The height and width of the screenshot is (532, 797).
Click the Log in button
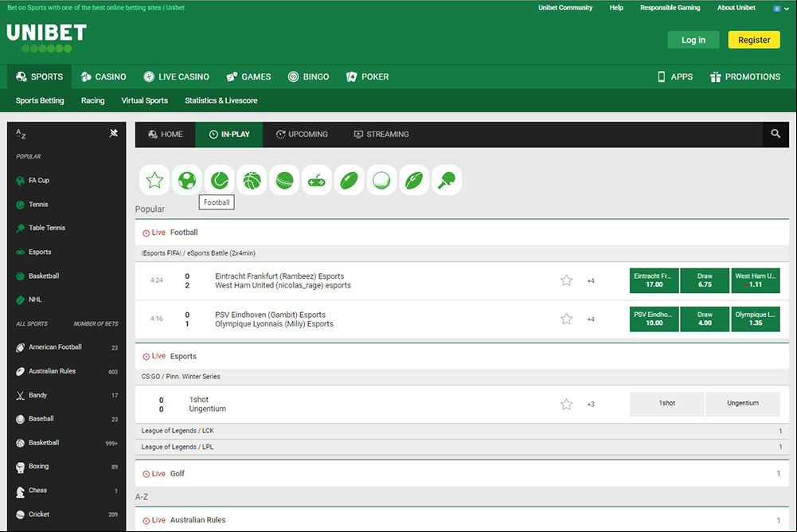coord(693,40)
